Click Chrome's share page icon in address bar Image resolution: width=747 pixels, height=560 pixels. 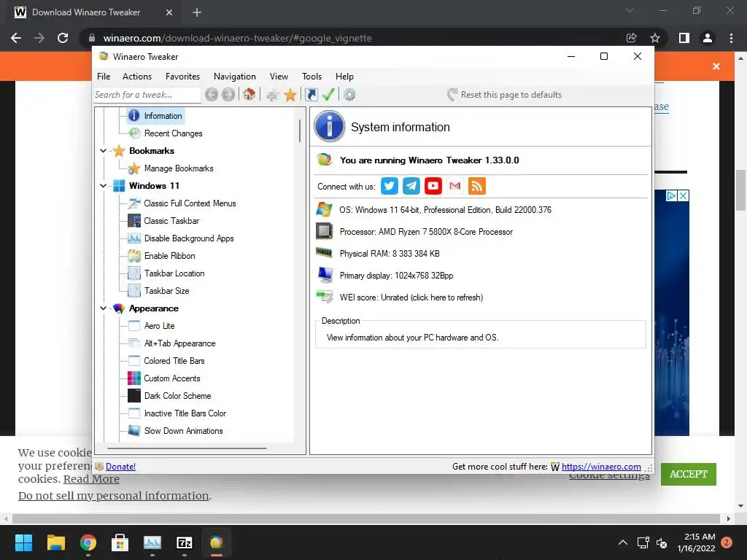click(x=631, y=38)
